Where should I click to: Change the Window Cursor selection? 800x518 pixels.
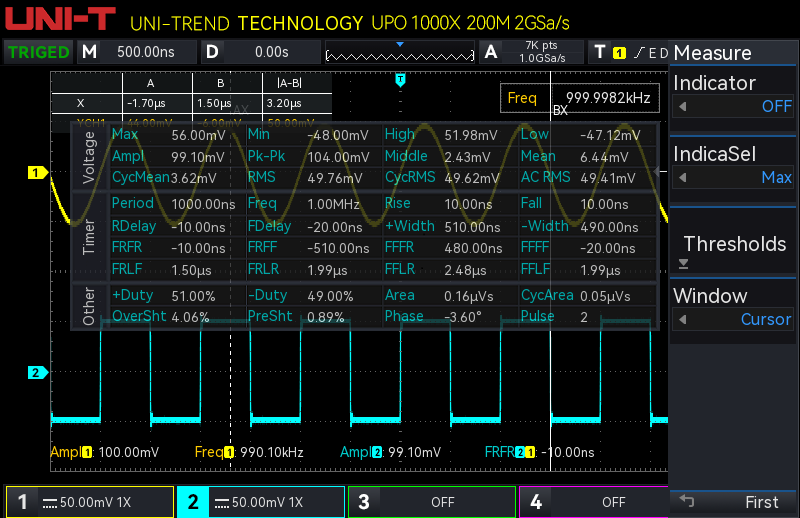click(733, 319)
